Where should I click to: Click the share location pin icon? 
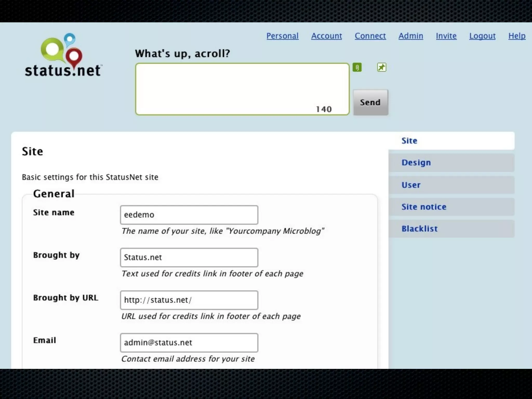[x=381, y=68]
